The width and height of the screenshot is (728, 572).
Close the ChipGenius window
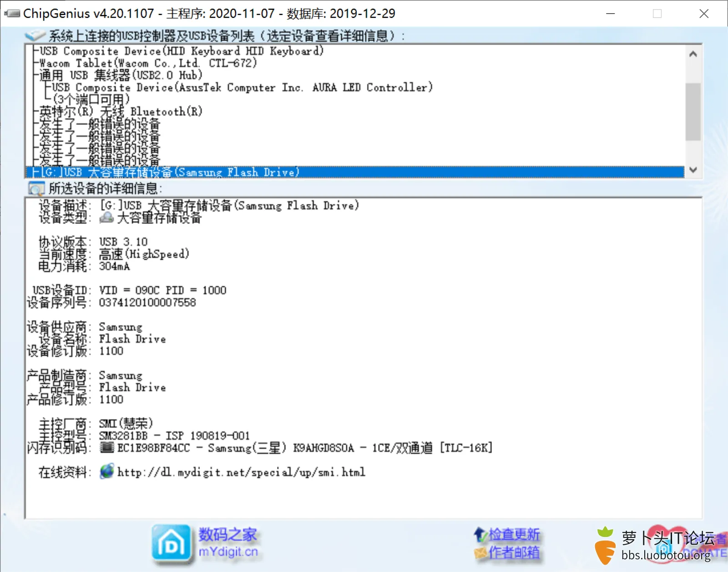704,14
